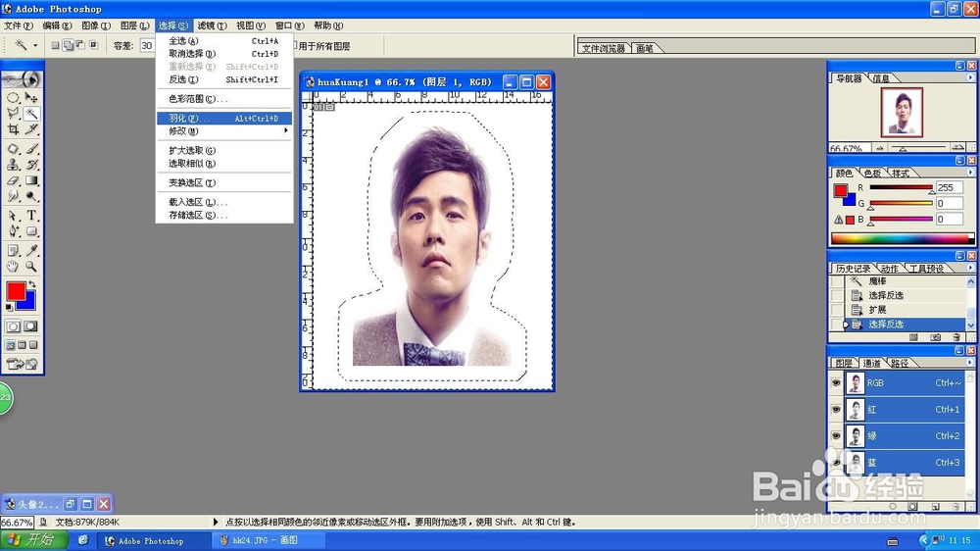Toggle visibility eye of 红 channel
Image resolution: width=980 pixels, height=551 pixels.
[836, 409]
